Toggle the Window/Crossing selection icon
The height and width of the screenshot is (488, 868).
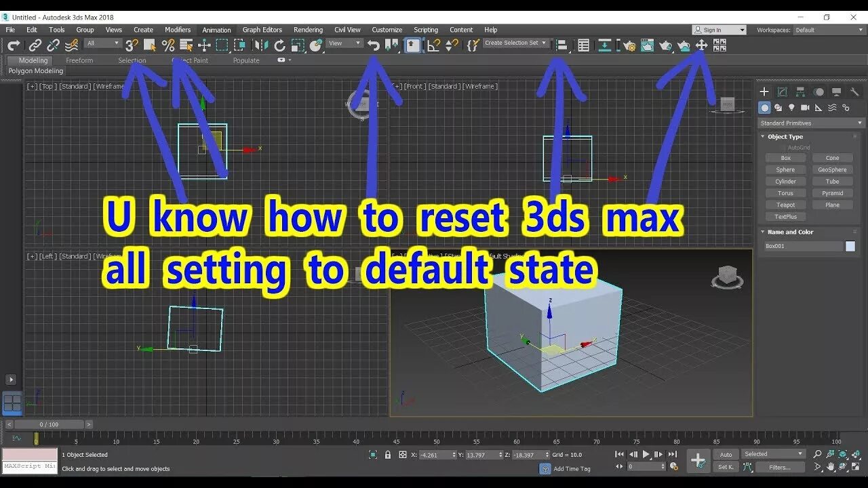point(239,45)
